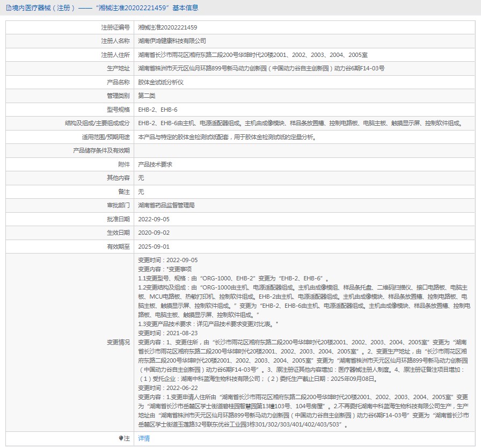Screen dimensions: 481x448
Task: Select the value 第二类
Action: [147, 96]
